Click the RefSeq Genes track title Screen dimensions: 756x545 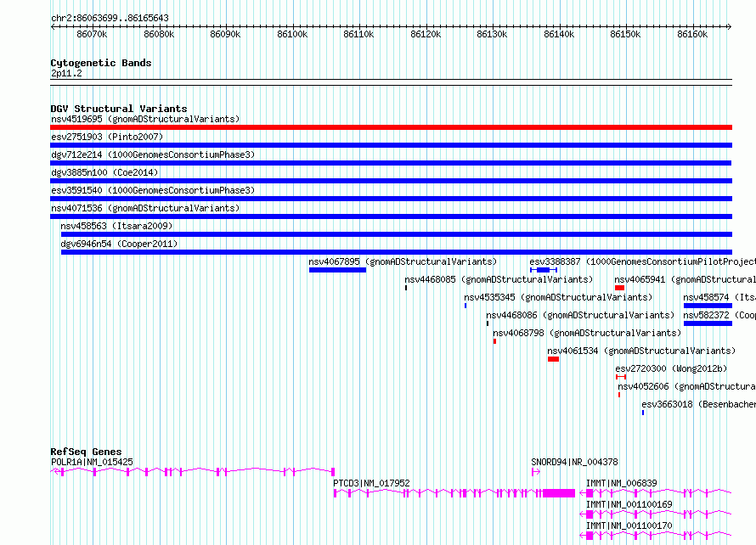(86, 452)
